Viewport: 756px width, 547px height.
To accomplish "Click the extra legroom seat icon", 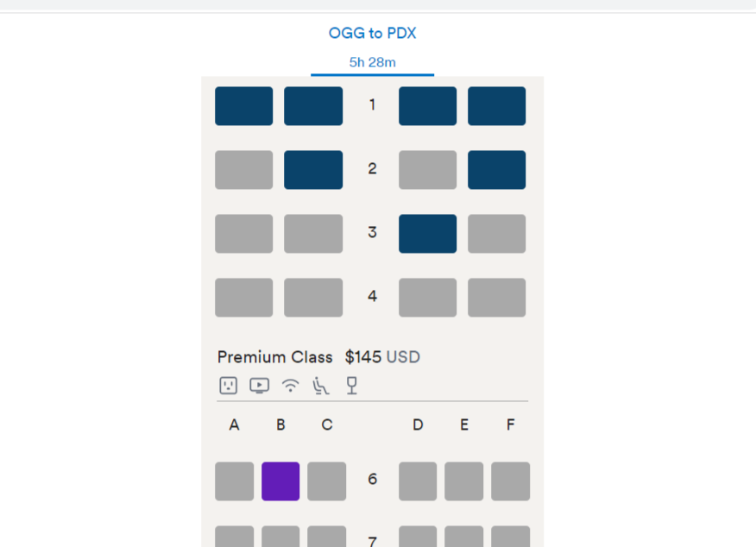I will pos(321,386).
